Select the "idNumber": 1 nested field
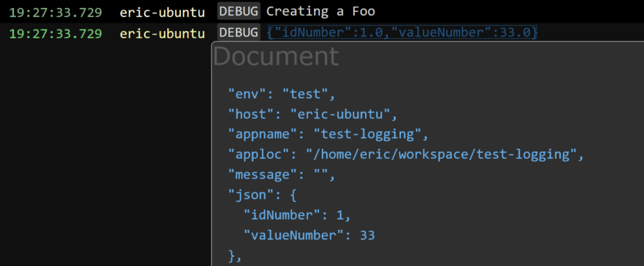 297,215
